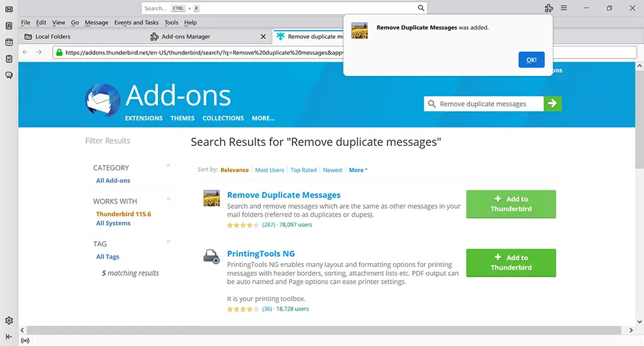Open the View menu
Viewport: 644px width, 346px height.
(x=59, y=23)
